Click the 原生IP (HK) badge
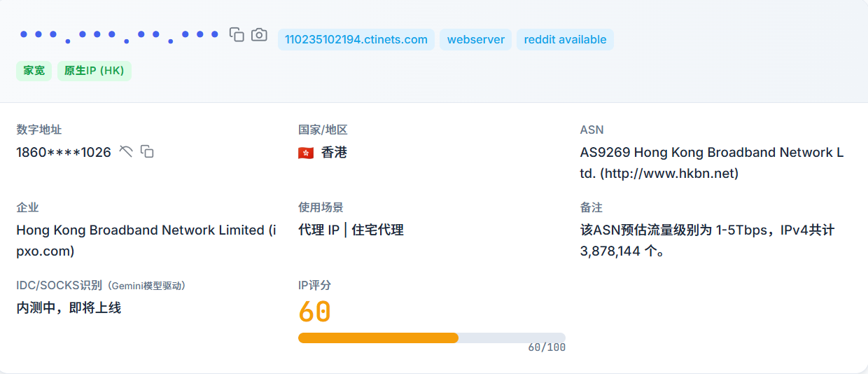Image resolution: width=868 pixels, height=374 pixels. coord(94,71)
